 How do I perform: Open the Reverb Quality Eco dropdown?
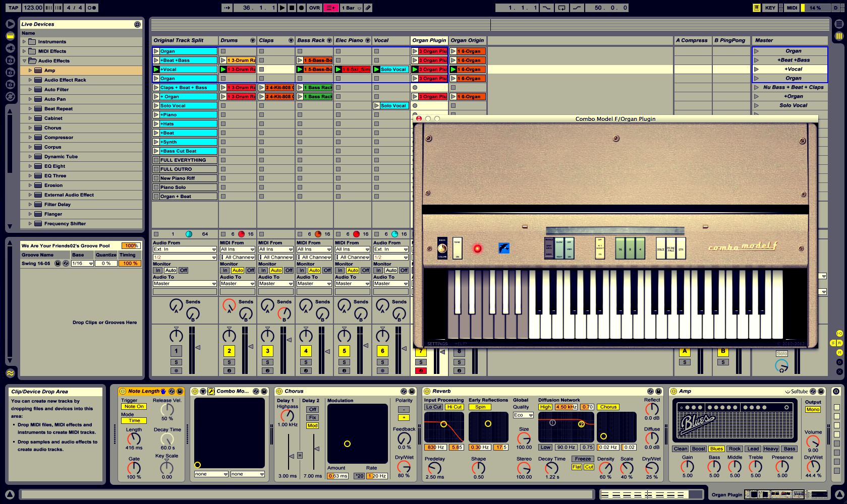pos(523,415)
